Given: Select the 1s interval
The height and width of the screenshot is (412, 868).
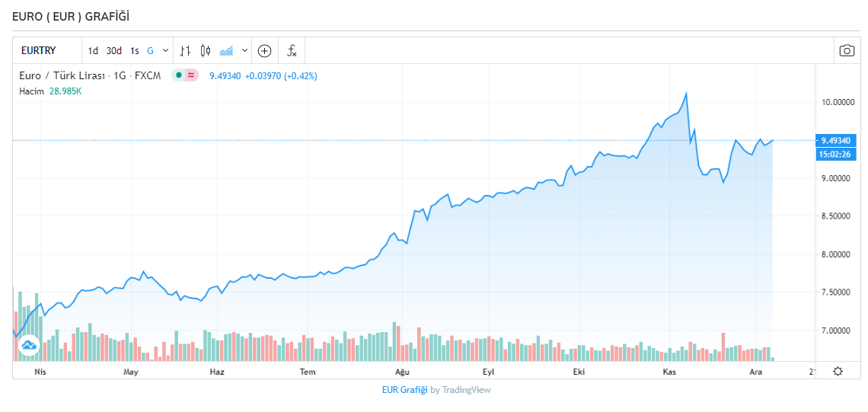Looking at the screenshot, I should tap(134, 51).
